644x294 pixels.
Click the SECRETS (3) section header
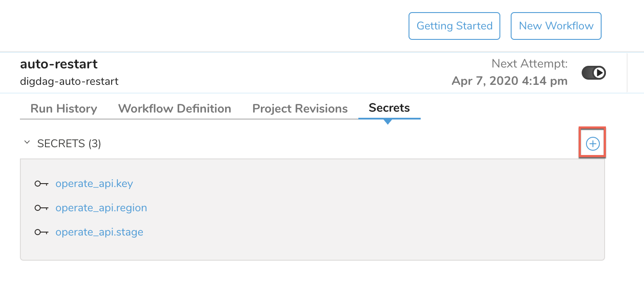[x=69, y=143]
